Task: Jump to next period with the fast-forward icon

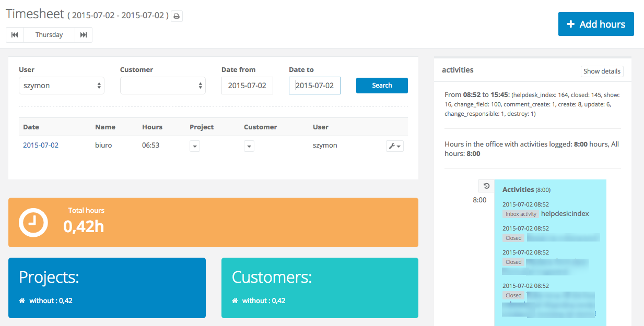Action: coord(84,34)
